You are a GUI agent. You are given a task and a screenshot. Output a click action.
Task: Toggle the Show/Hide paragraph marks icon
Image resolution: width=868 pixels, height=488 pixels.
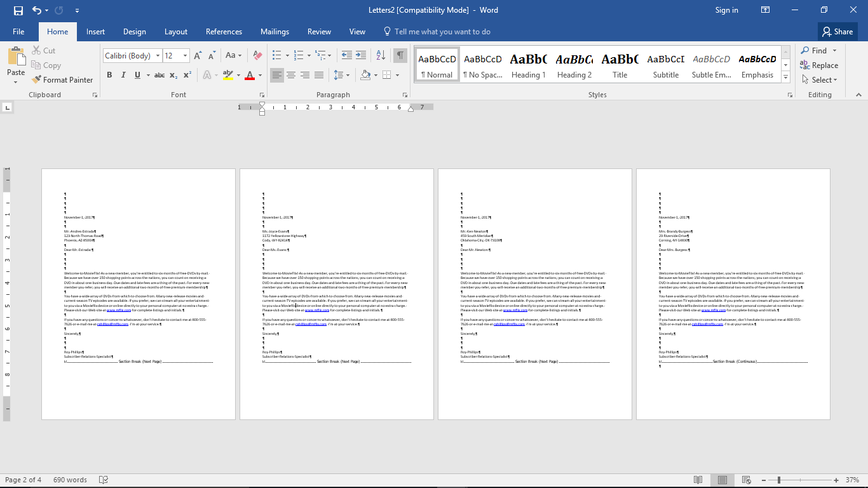pyautogui.click(x=400, y=56)
